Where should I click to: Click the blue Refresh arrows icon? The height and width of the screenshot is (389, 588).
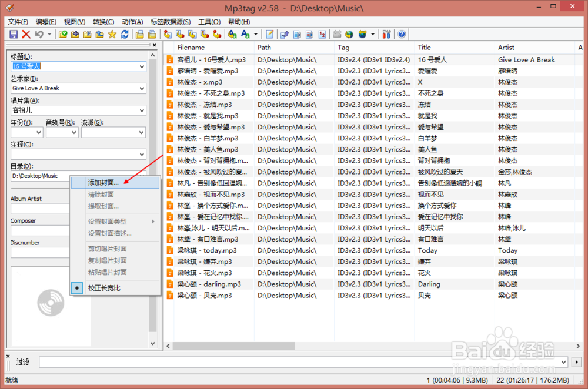[x=125, y=35]
